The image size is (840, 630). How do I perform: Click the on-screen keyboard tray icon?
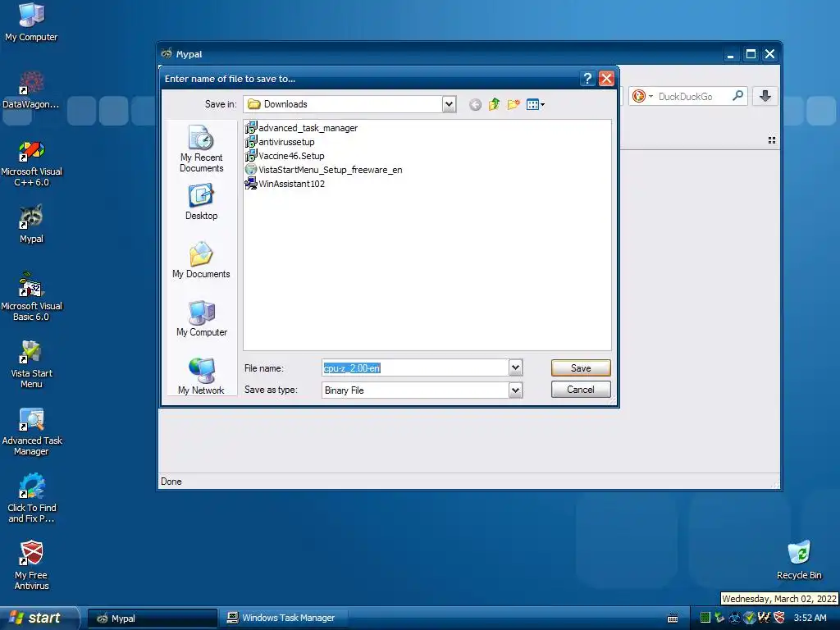[673, 619]
